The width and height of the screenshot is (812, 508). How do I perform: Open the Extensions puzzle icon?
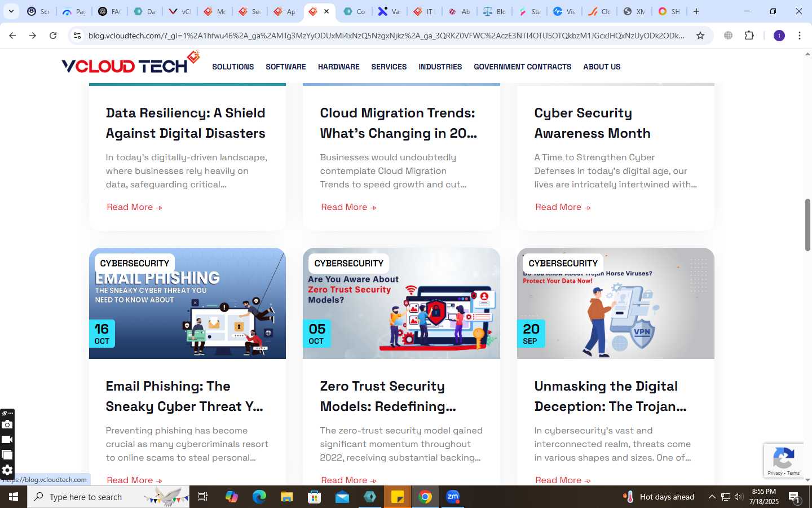click(x=749, y=36)
